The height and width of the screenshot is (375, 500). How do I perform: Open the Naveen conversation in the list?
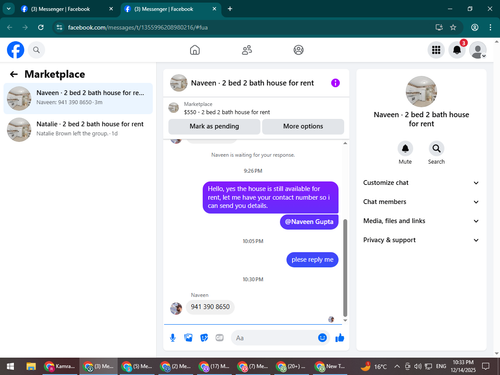coord(78,98)
